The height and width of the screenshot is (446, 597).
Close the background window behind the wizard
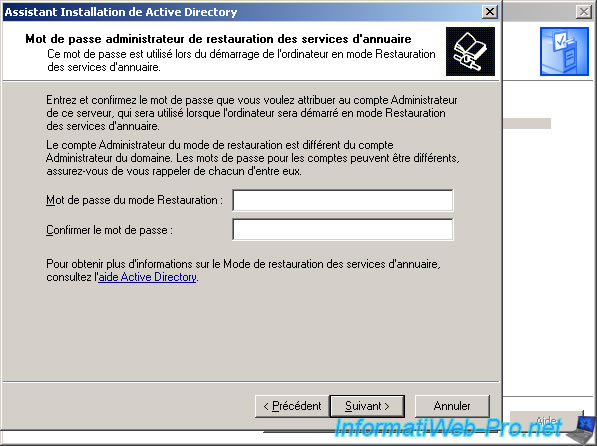[x=584, y=12]
